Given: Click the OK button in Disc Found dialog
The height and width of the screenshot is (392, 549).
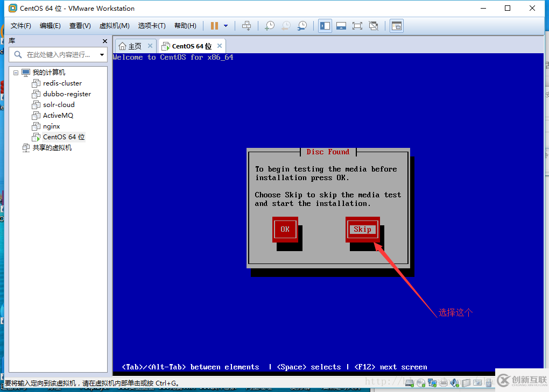Looking at the screenshot, I should [285, 230].
